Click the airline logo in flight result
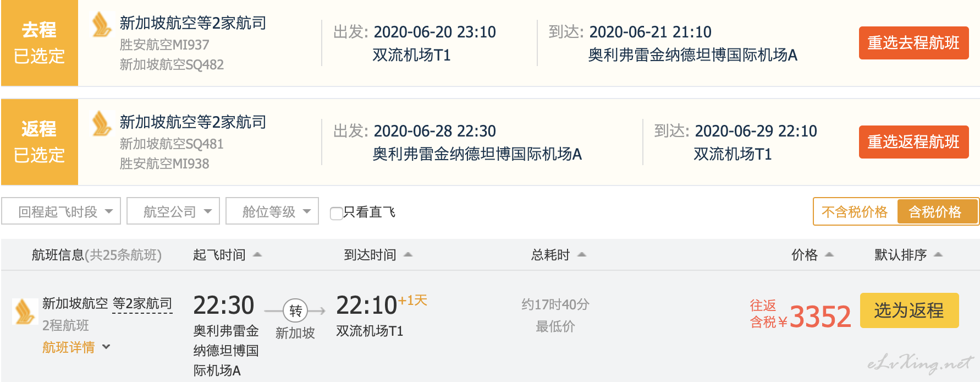Image resolution: width=980 pixels, height=382 pixels. 25,312
